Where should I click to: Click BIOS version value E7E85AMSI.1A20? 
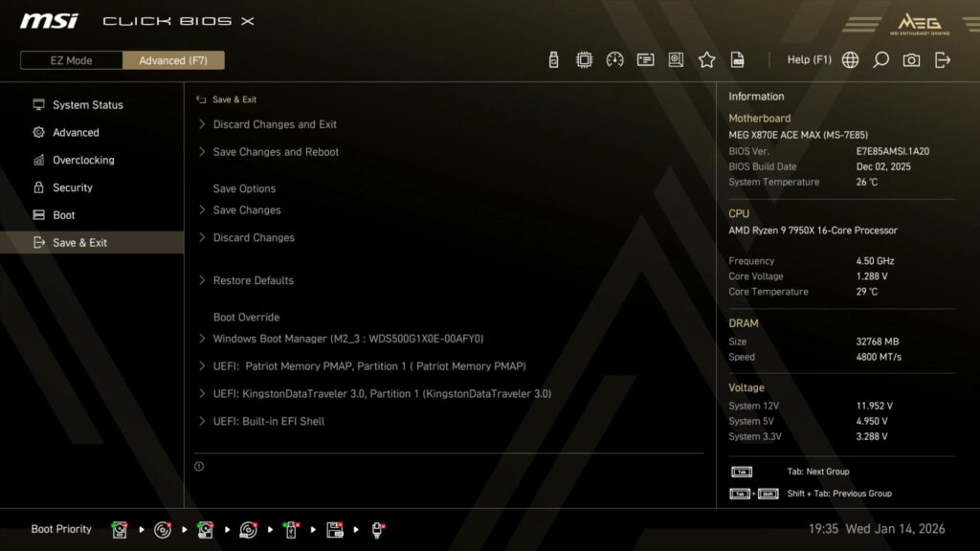tap(893, 151)
